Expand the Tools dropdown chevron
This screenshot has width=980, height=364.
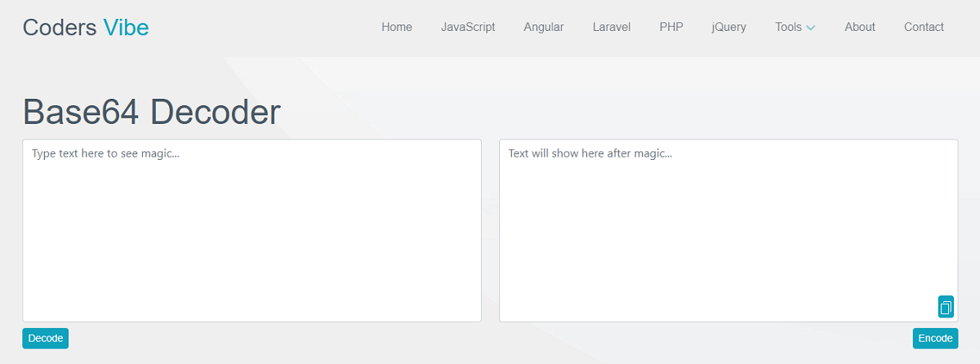[811, 28]
